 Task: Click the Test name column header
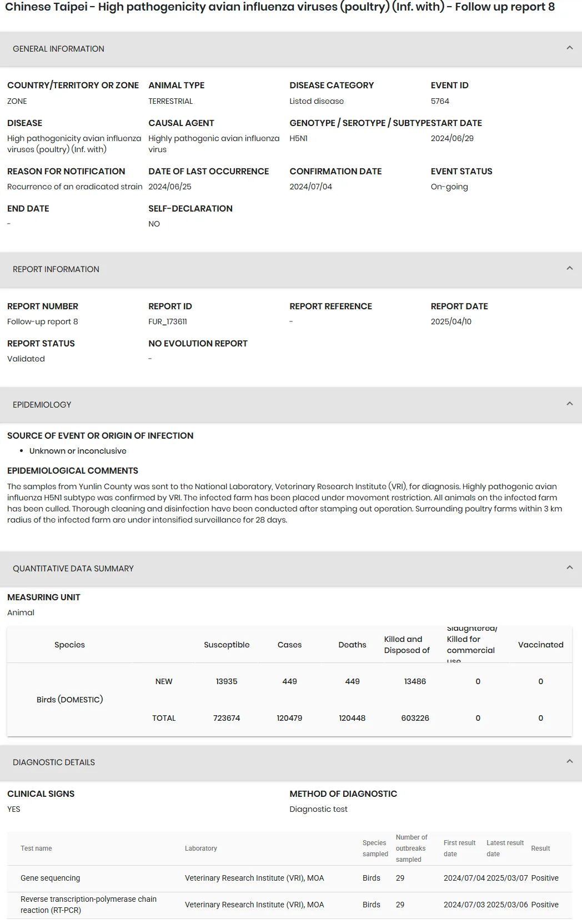point(36,848)
